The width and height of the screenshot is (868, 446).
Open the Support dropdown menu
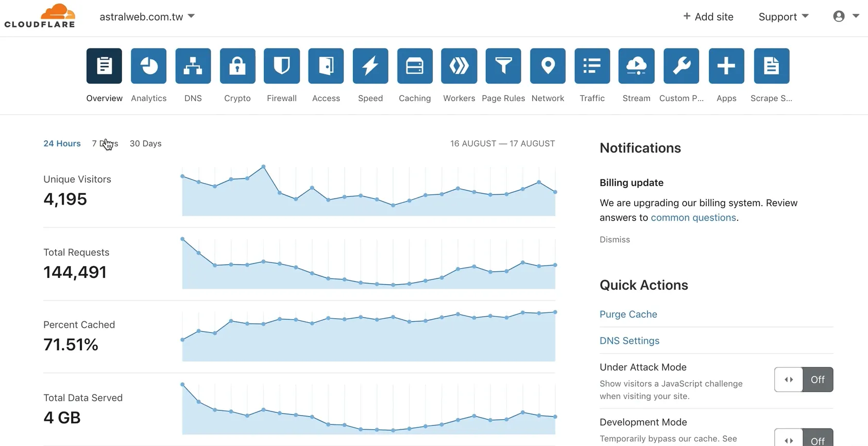(783, 16)
